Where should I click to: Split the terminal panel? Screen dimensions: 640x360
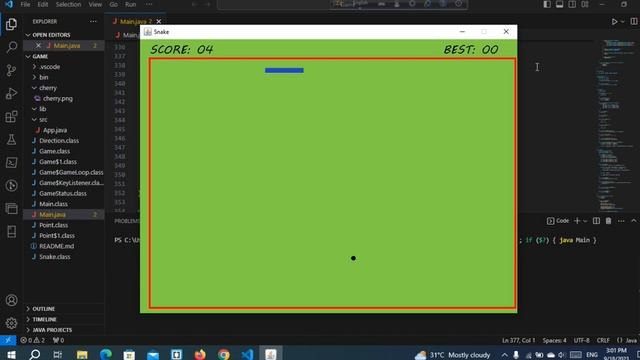[596, 221]
